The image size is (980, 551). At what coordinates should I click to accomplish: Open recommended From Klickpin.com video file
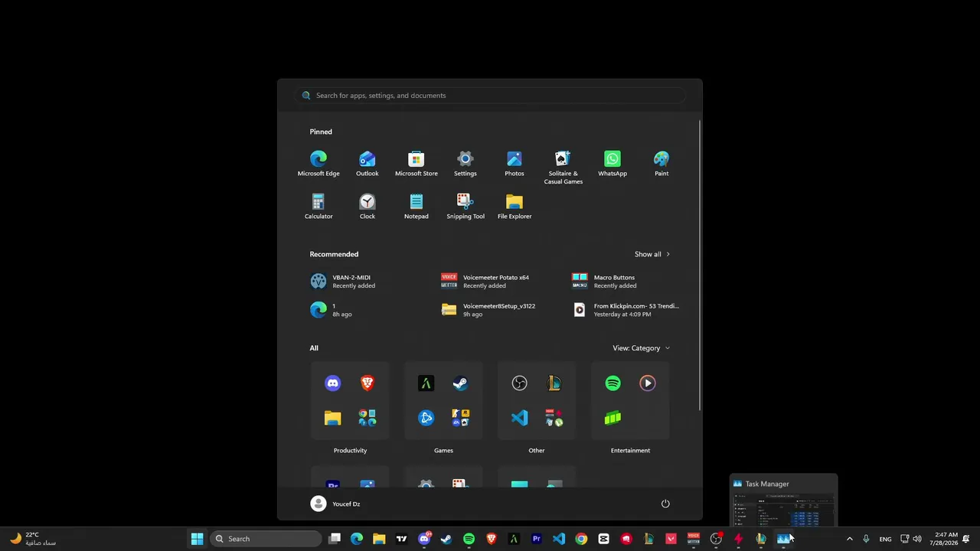627,310
